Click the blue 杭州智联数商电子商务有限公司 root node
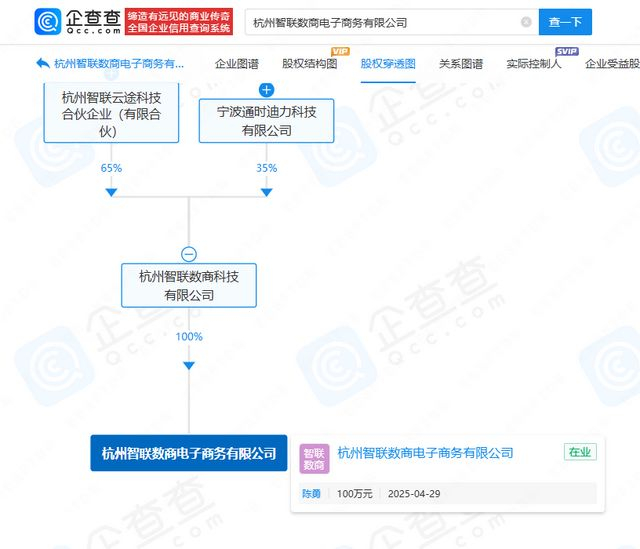Image resolution: width=640 pixels, height=549 pixels. coord(189,453)
